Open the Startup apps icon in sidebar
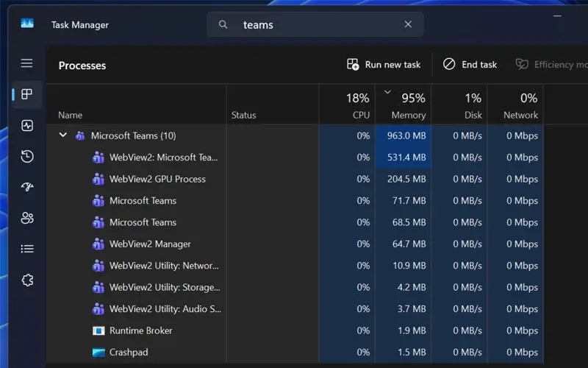Image resolution: width=588 pixels, height=368 pixels. click(x=27, y=187)
